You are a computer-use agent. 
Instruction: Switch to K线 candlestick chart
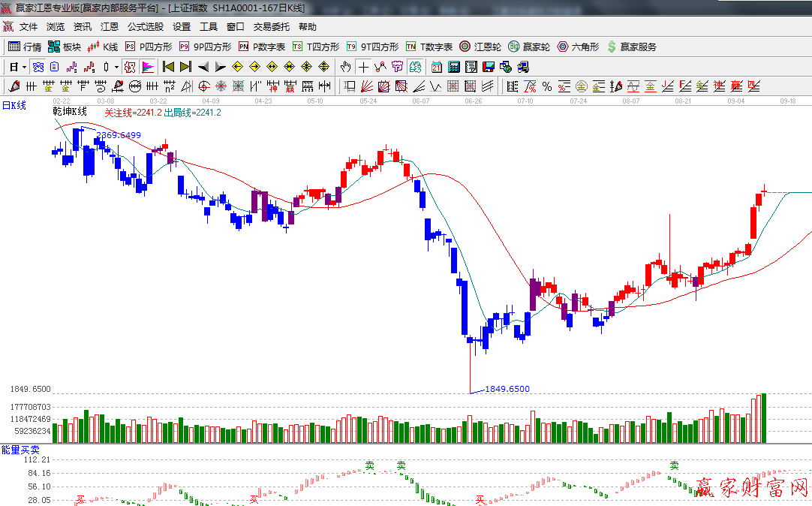click(103, 47)
